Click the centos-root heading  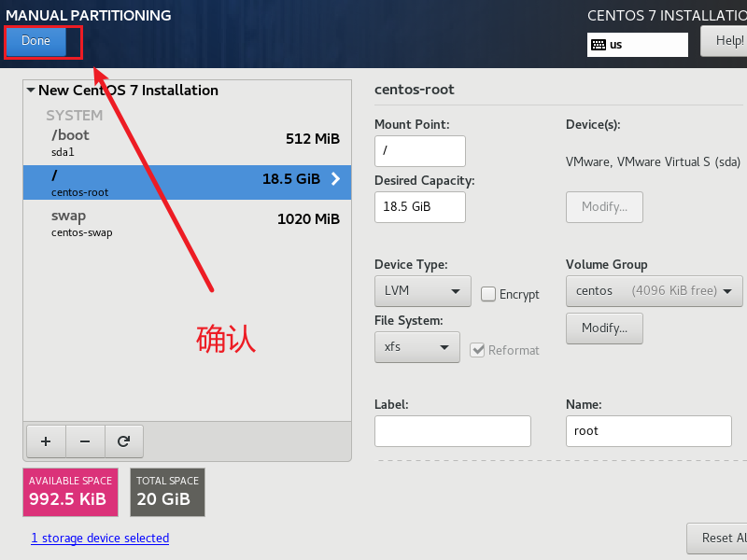414,90
